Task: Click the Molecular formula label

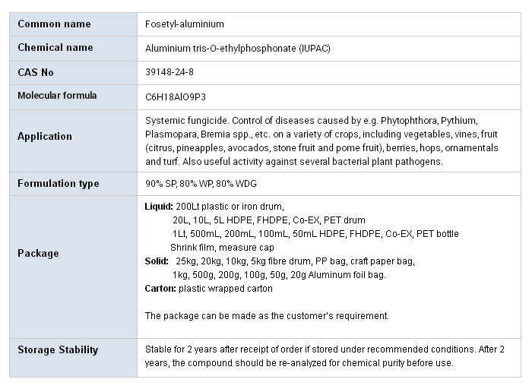Action: pos(57,96)
